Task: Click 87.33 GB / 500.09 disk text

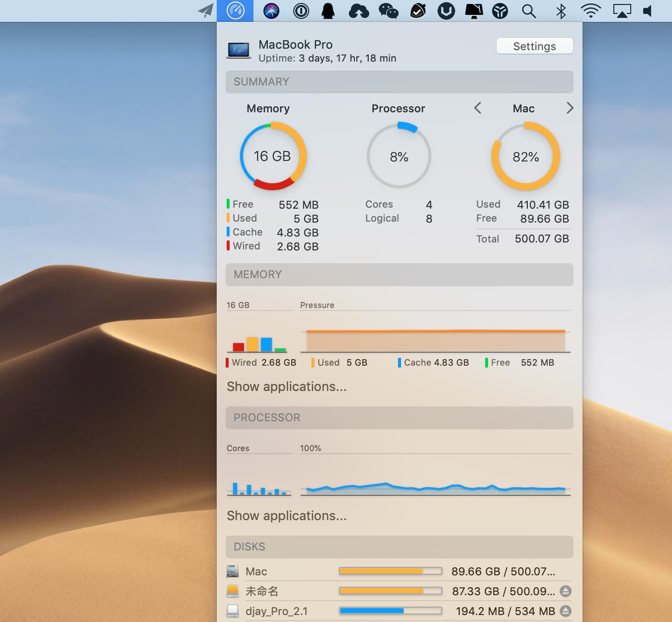Action: tap(504, 591)
